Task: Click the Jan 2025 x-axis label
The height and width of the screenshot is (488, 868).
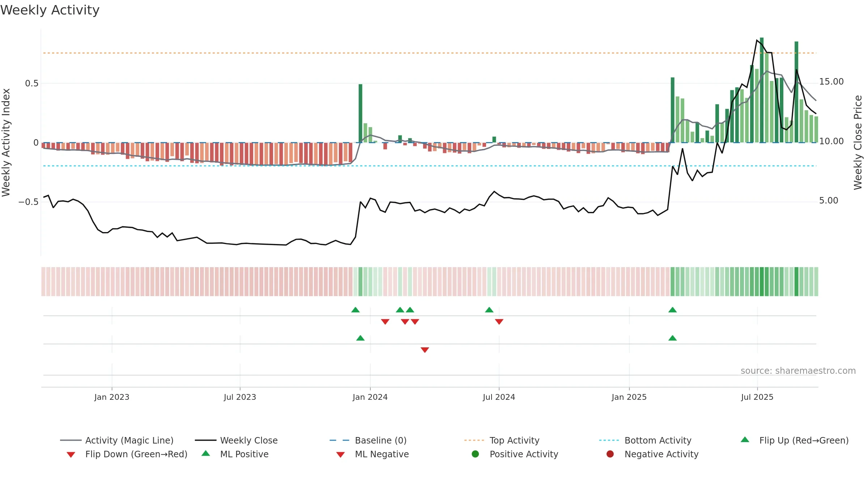Action: 629,397
